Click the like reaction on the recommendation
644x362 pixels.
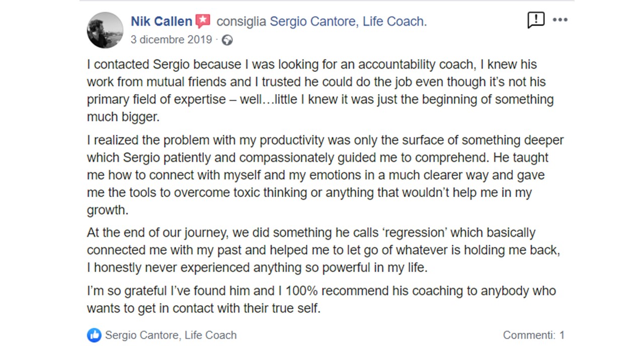point(94,335)
